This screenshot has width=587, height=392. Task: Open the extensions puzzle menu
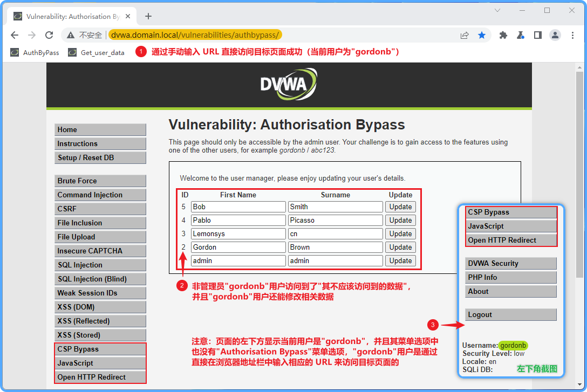503,35
